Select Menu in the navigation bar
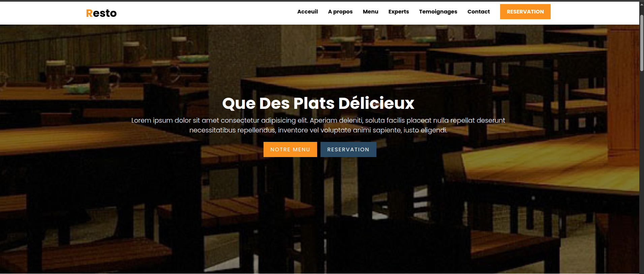Screen dimensions: 644x274 (x=370, y=12)
